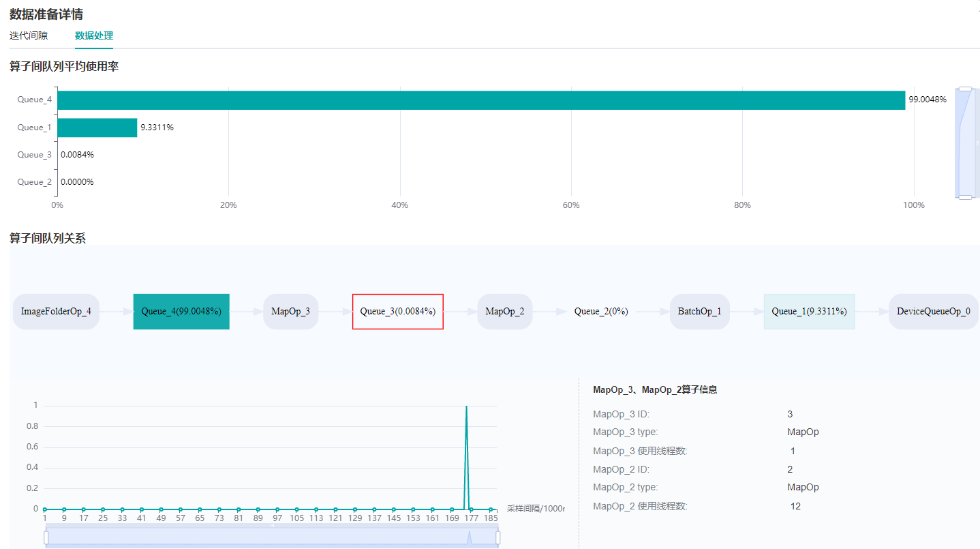The image size is (980, 549).
Task: Select the Queue_2(0%) queue node
Action: coord(601,312)
